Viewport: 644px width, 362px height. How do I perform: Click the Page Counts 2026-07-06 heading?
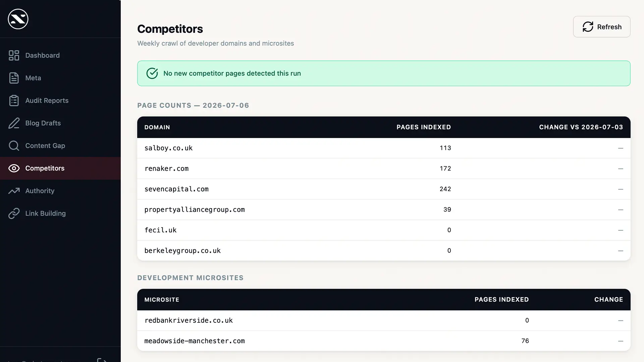pyautogui.click(x=193, y=106)
